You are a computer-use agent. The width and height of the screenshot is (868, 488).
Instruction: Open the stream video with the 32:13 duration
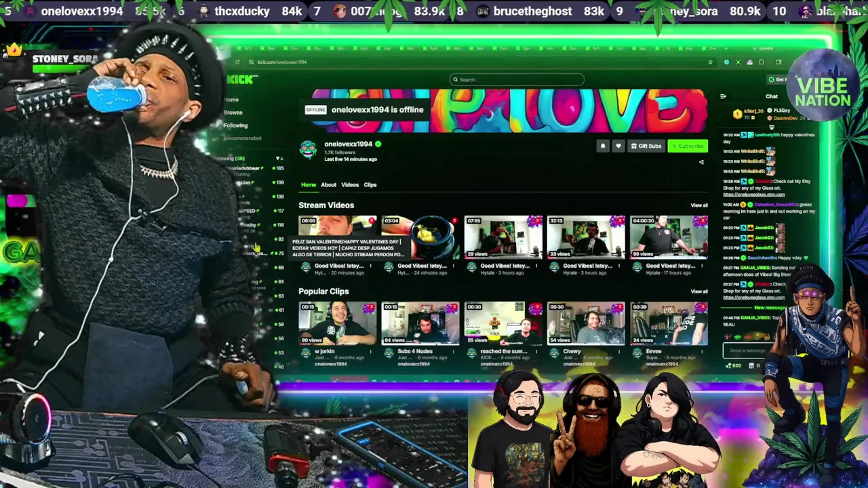[x=586, y=237]
